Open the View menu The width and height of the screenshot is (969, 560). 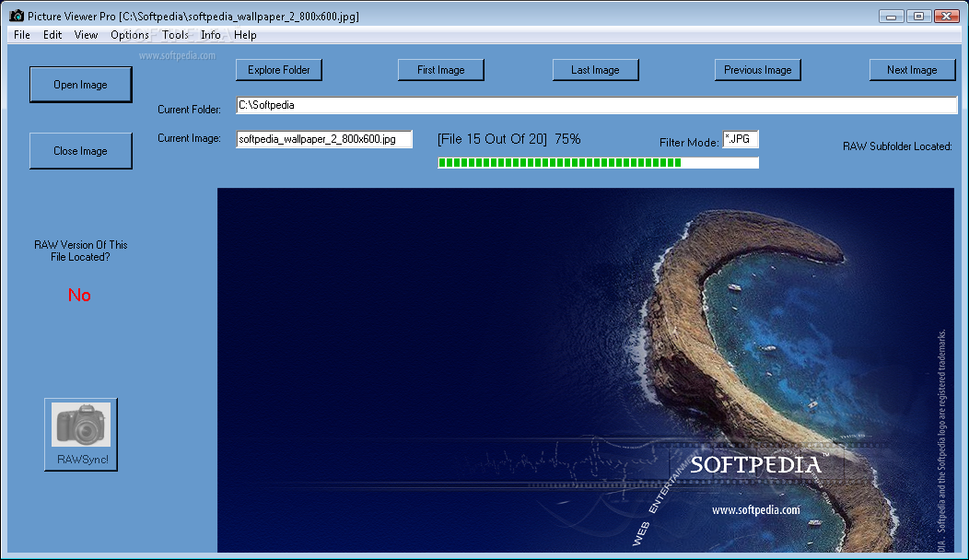pos(86,35)
